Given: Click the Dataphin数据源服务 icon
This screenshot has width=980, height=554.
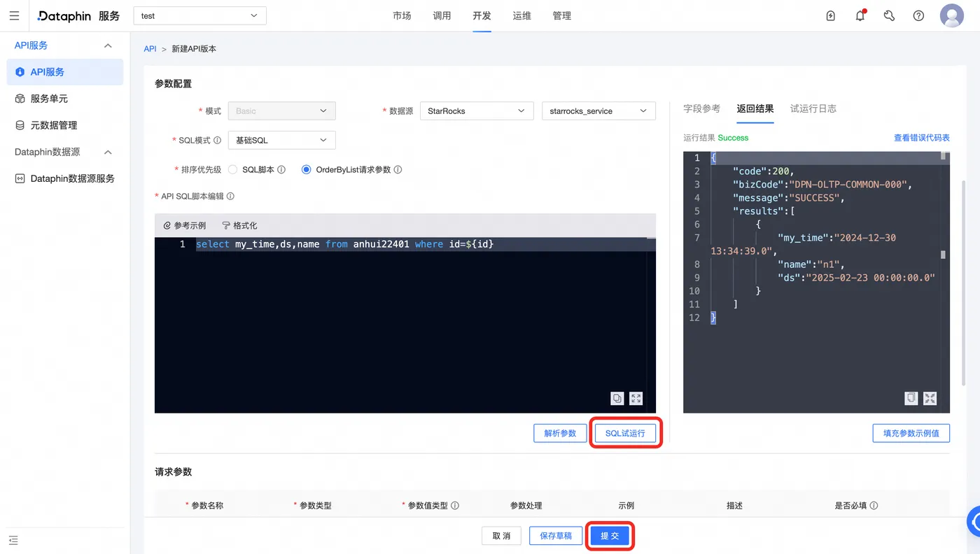Looking at the screenshot, I should click(20, 178).
